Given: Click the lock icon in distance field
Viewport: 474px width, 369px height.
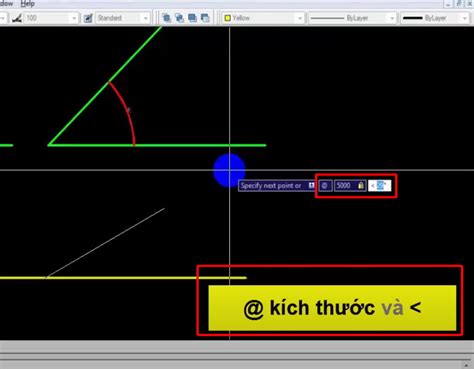Looking at the screenshot, I should click(x=361, y=185).
